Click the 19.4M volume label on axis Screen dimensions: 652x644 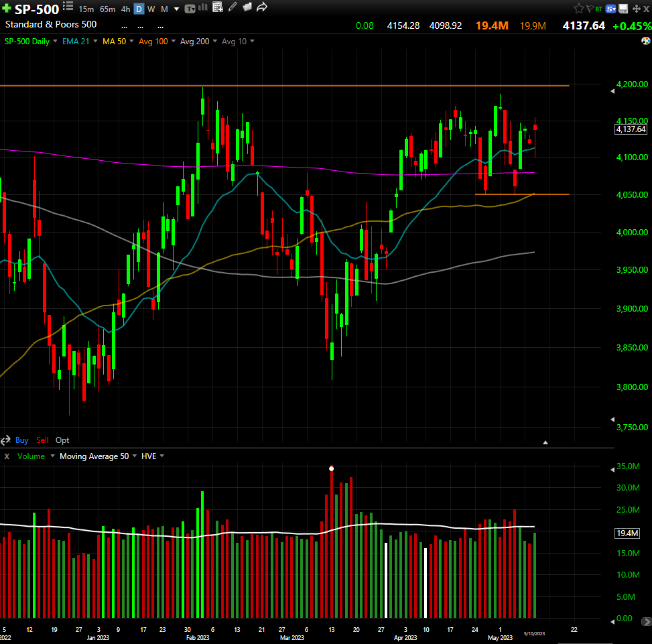(627, 533)
